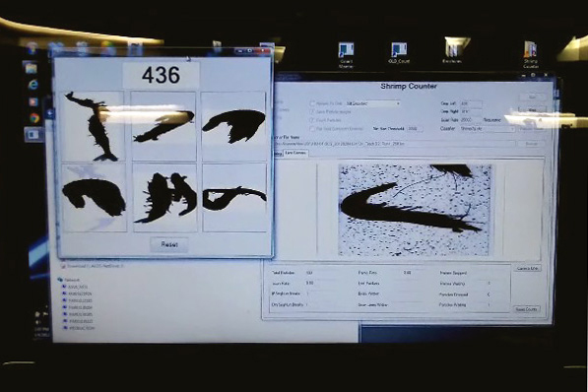The width and height of the screenshot is (588, 392).
Task: Click the Particles Dropped label
Action: 454,294
